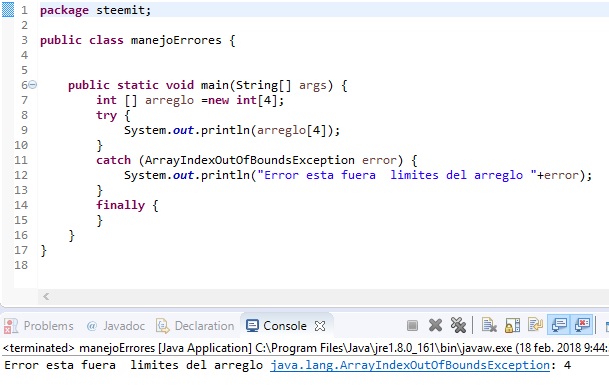Click line number 11 in the gutter
609x388 pixels.
21,160
